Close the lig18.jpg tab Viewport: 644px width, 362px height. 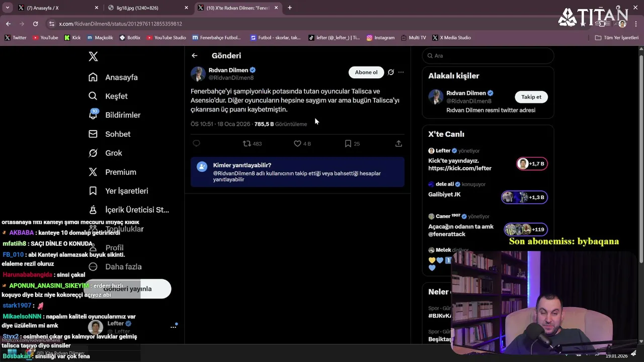(x=186, y=8)
